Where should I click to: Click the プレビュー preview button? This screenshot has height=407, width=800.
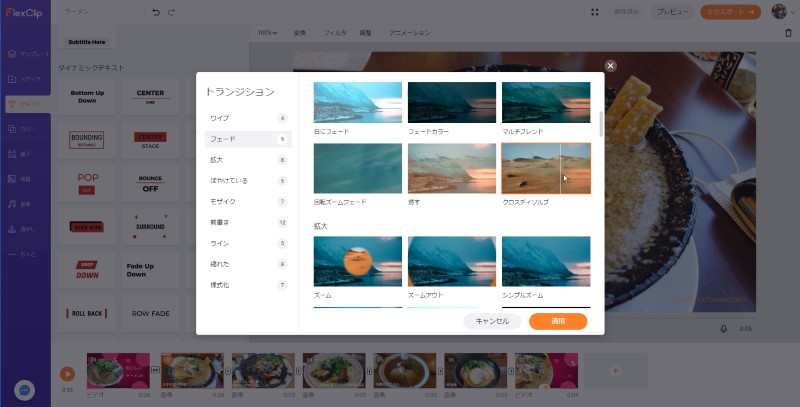[672, 12]
